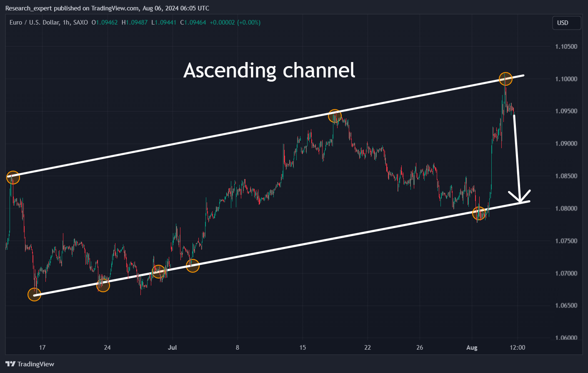This screenshot has width=588, height=373.
Task: Click the 1.09500 price axis label
Action: 566,111
